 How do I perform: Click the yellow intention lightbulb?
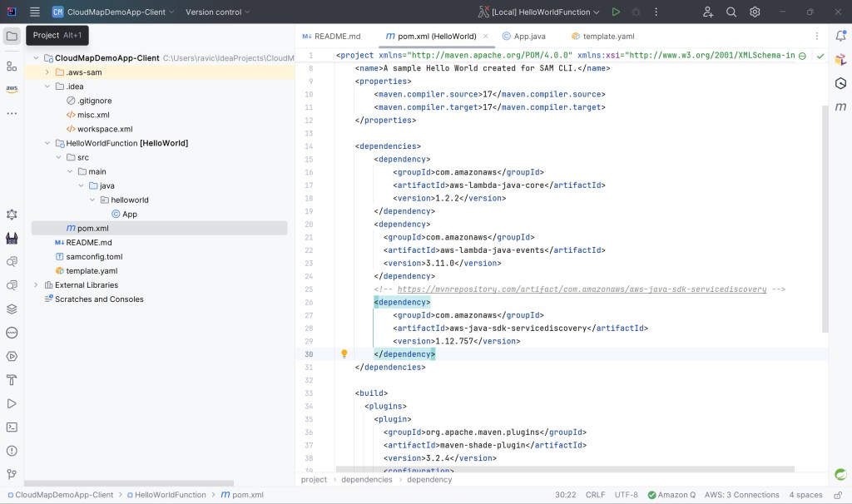click(344, 354)
